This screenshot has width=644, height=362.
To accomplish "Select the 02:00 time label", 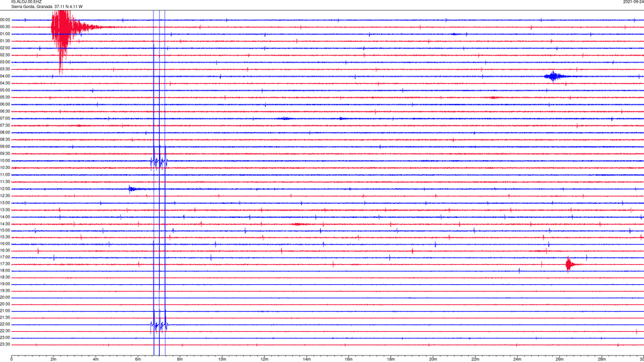I will 5,48.
